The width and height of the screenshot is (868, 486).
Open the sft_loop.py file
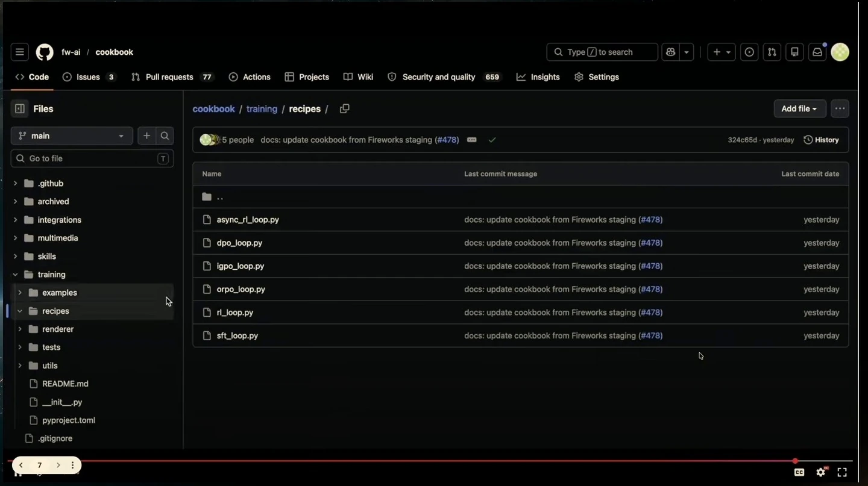pyautogui.click(x=237, y=336)
